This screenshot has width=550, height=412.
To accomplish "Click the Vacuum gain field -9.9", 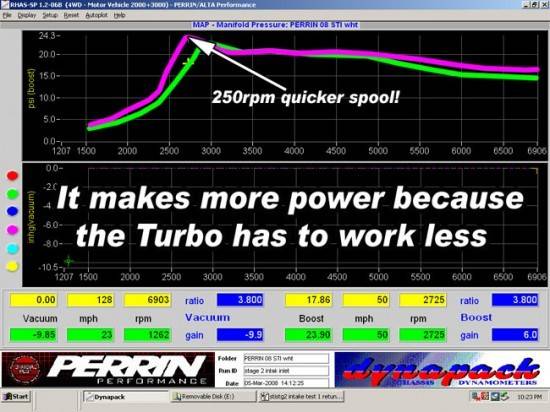I will (x=240, y=335).
